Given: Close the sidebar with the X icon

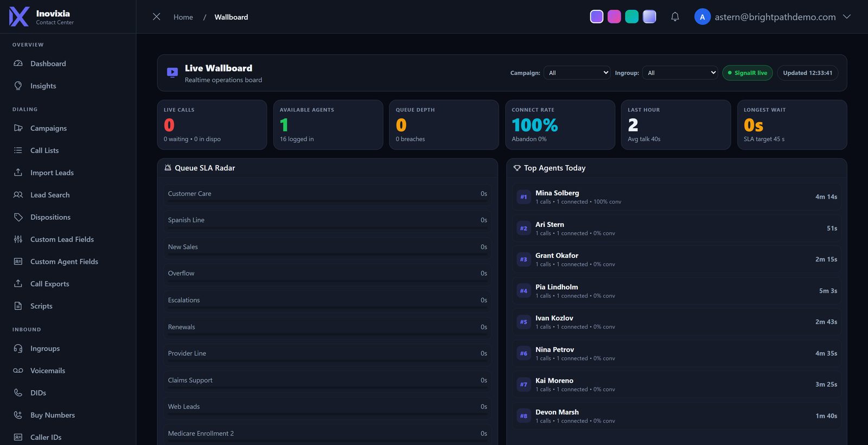Looking at the screenshot, I should (x=156, y=17).
